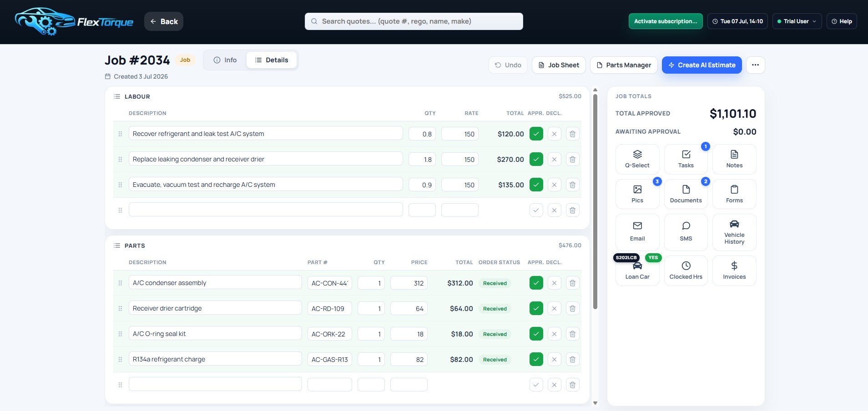Open the Notes tile
Viewport: 868px width, 411px height.
pos(734,159)
